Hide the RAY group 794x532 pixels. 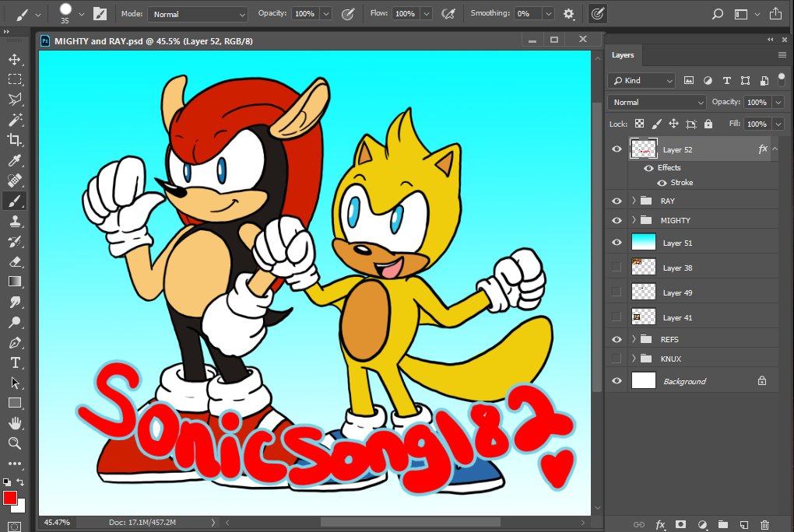(617, 201)
